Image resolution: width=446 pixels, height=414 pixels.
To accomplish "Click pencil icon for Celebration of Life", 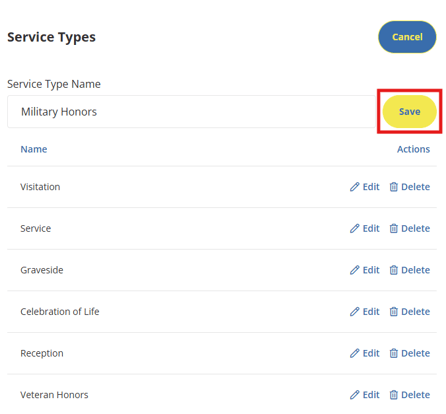I will pos(354,312).
